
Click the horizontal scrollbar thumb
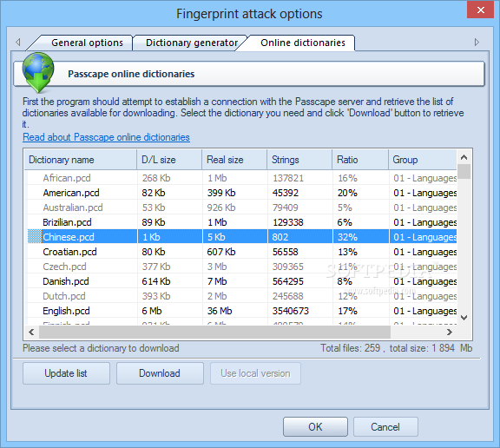(214, 333)
